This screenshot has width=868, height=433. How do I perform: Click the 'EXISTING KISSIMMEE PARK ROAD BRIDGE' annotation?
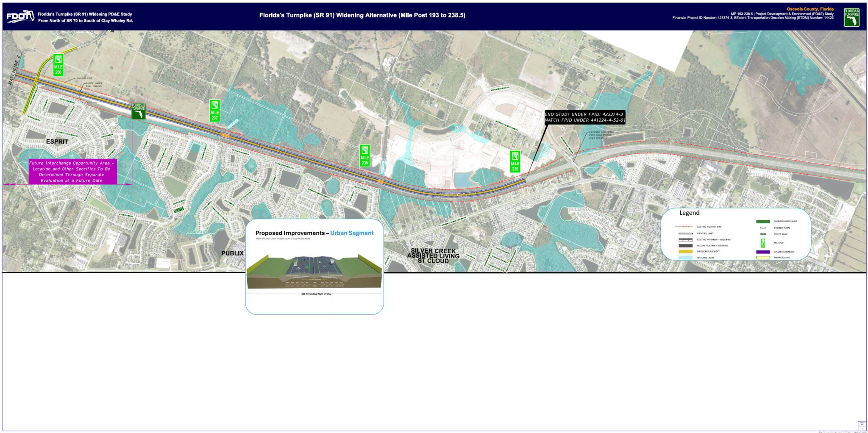tap(601, 135)
